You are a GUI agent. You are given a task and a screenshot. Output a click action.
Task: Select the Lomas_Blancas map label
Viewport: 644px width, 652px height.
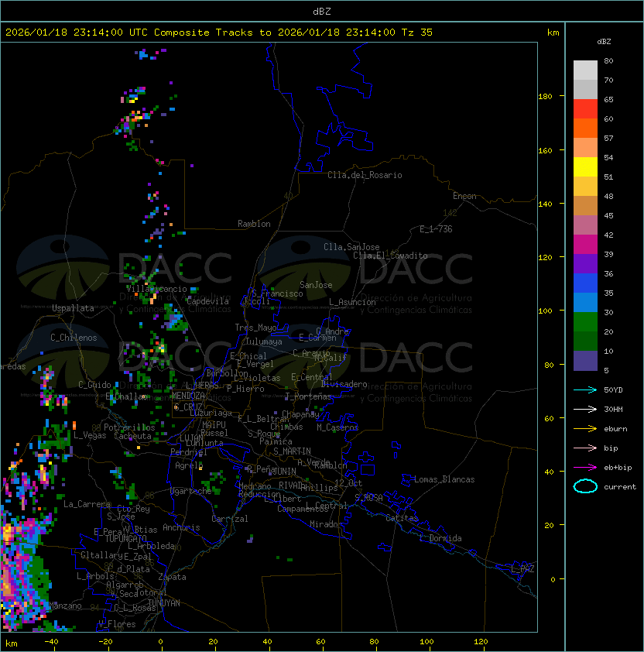(x=444, y=479)
